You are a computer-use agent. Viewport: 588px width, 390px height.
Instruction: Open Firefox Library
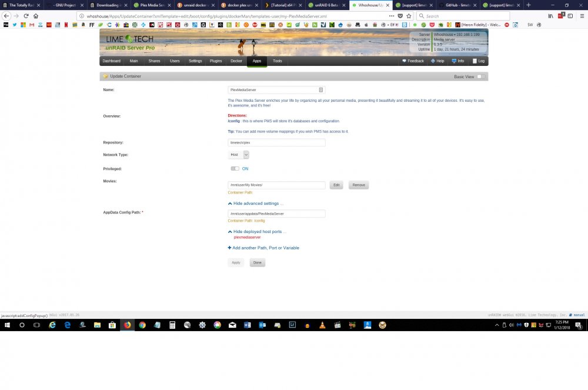coord(550,16)
